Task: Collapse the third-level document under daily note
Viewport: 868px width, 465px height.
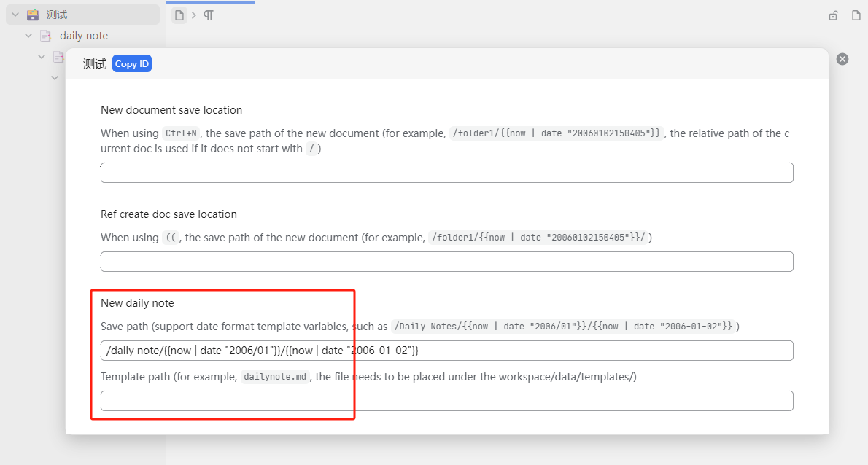Action: click(x=42, y=57)
